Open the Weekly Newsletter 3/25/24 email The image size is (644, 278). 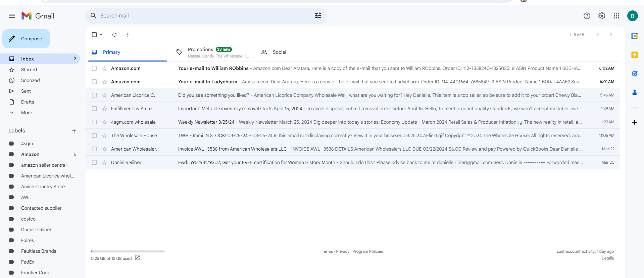[353, 122]
